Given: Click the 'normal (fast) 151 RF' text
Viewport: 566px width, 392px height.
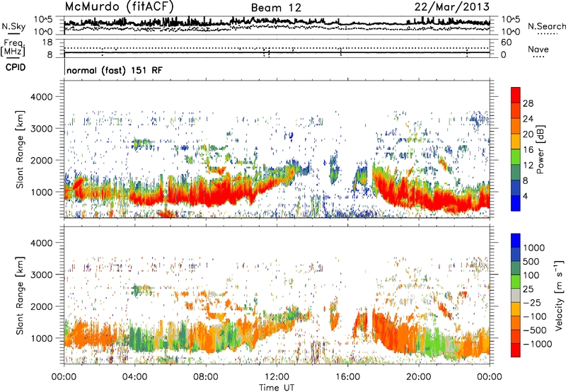Looking at the screenshot, I should 115,70.
